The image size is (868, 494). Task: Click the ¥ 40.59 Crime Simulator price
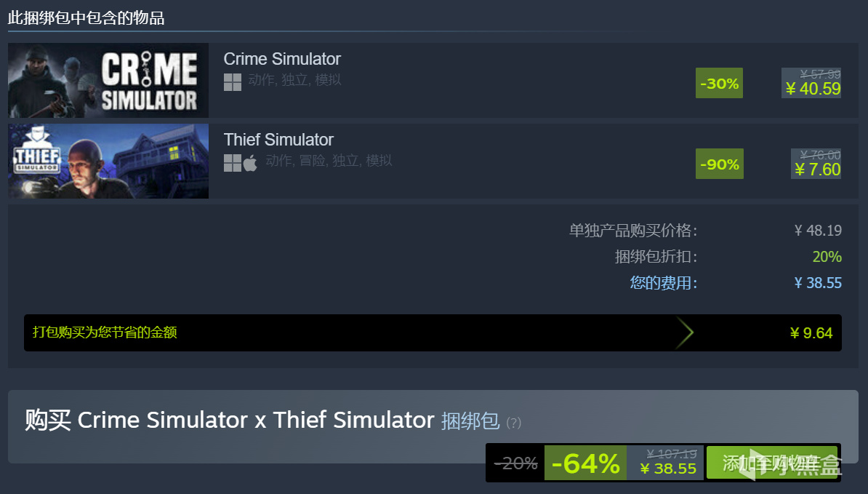[813, 89]
